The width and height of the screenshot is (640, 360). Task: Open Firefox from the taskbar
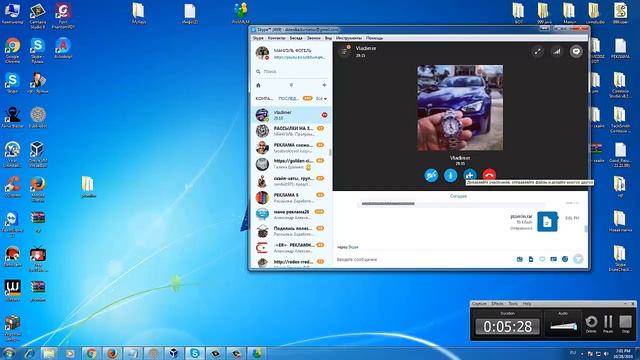coord(112,353)
